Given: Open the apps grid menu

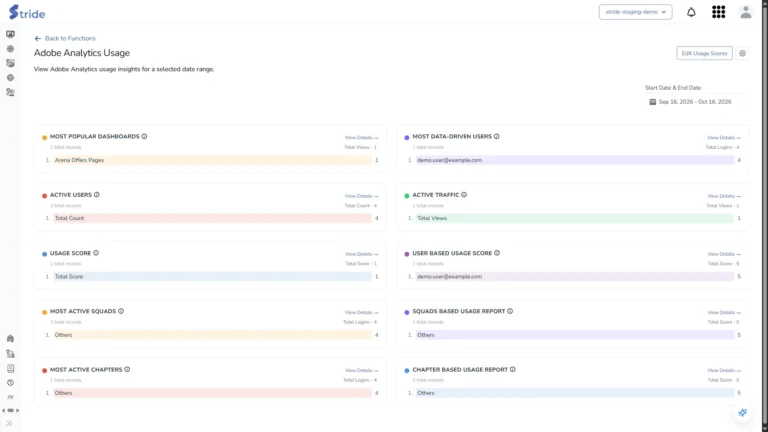Looking at the screenshot, I should pos(719,12).
